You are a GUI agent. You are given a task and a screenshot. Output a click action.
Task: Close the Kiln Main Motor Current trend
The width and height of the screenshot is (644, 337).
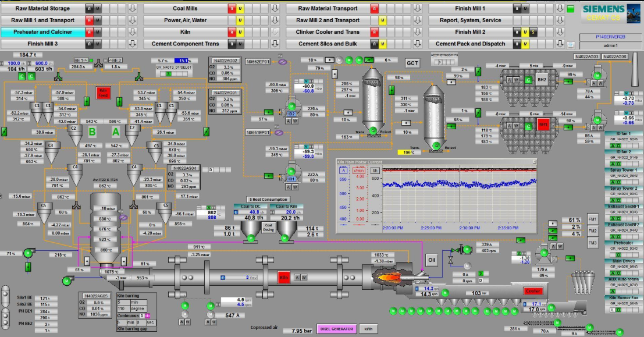[x=534, y=162]
